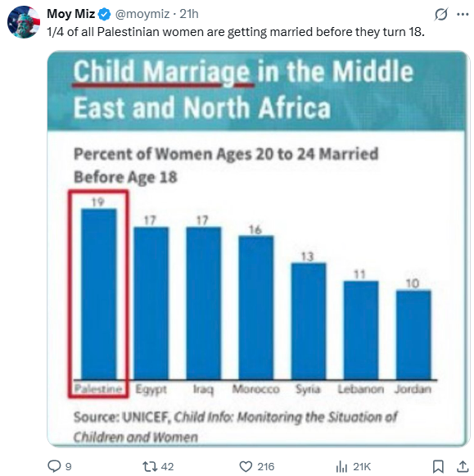
Task: Click the blue verified badge
Action: click(105, 14)
